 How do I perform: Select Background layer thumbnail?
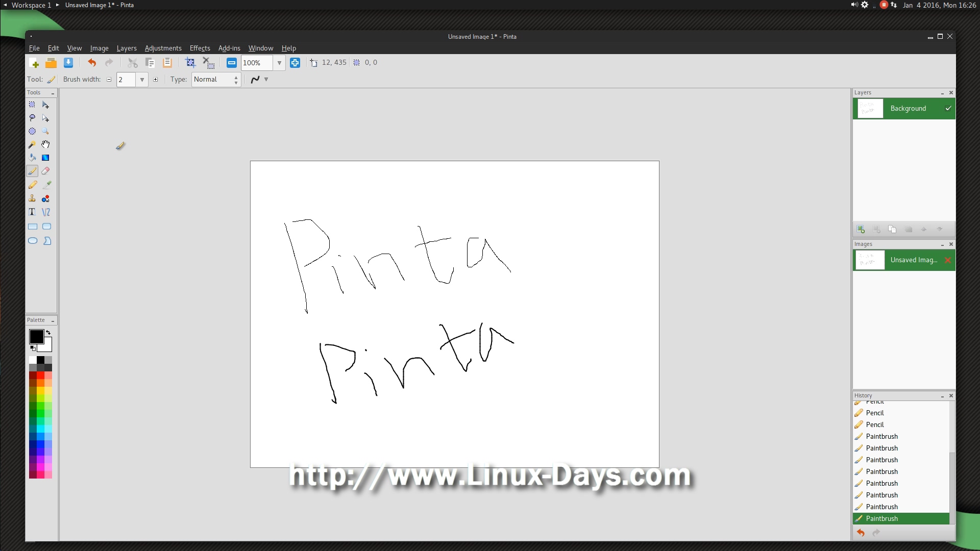coord(870,108)
